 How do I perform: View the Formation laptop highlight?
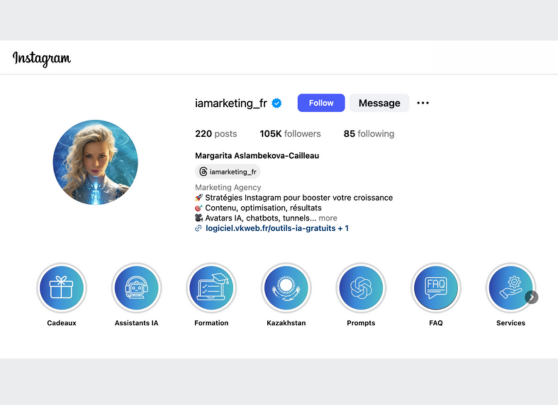point(211,288)
